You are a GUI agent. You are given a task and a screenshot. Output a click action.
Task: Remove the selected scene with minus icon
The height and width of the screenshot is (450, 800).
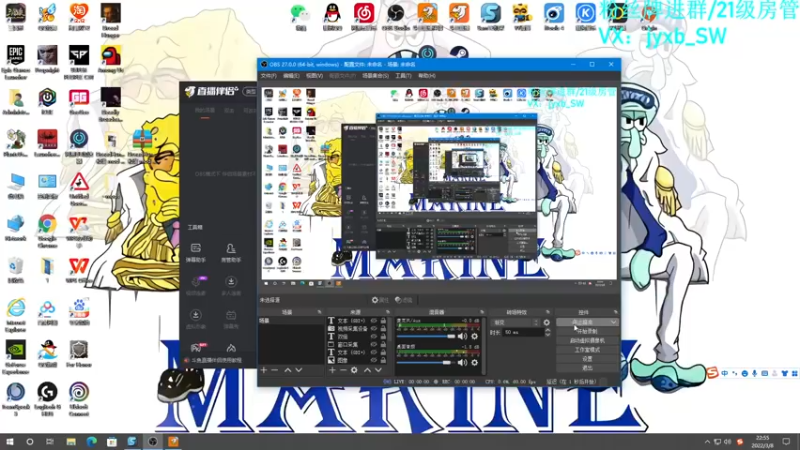coord(274,370)
